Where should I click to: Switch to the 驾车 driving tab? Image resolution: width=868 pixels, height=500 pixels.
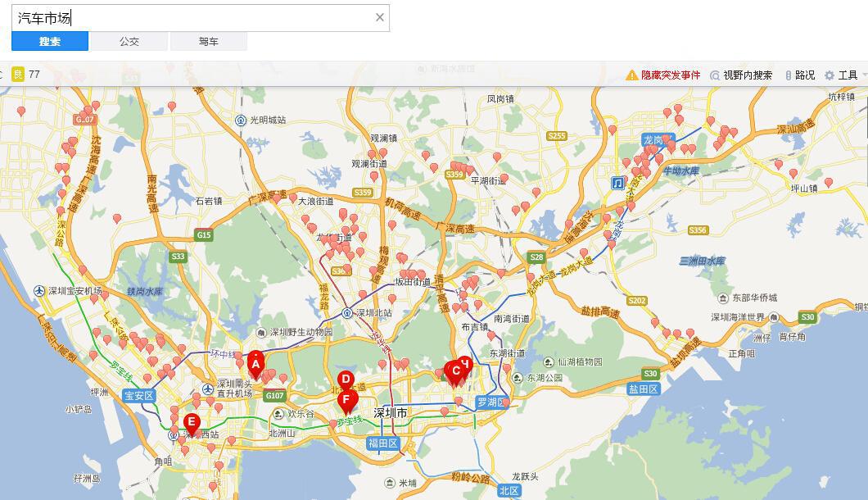[x=208, y=41]
